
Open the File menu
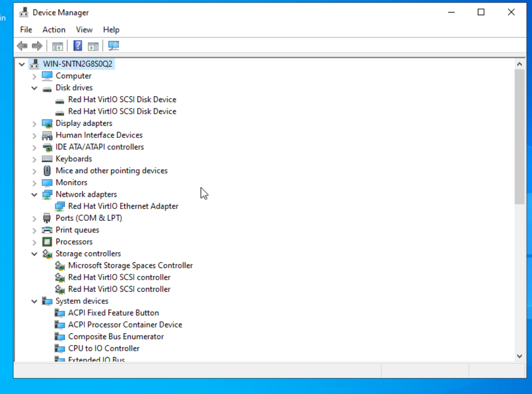pos(26,30)
